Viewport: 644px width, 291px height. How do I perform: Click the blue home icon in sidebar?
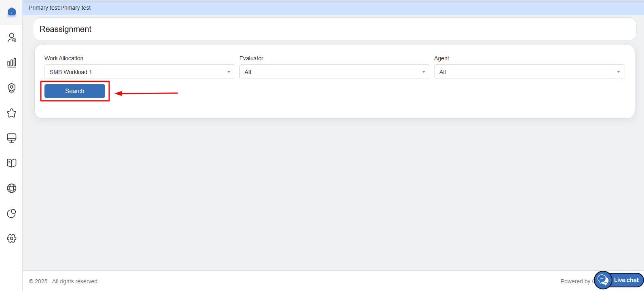click(12, 12)
